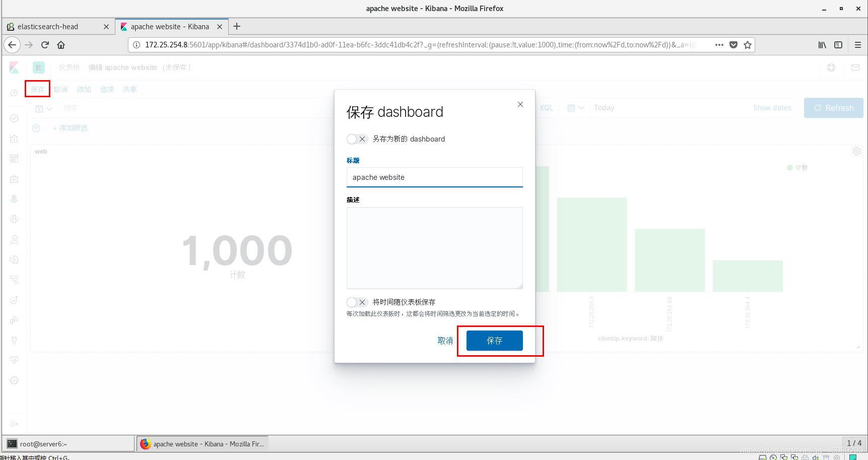Show the Firefox library
This screenshot has width=868, height=460.
822,45
